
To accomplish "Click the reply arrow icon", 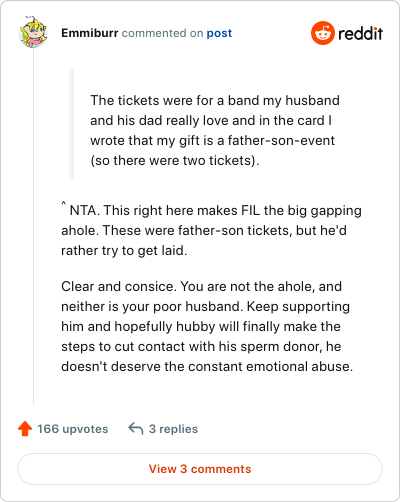I will point(136,429).
